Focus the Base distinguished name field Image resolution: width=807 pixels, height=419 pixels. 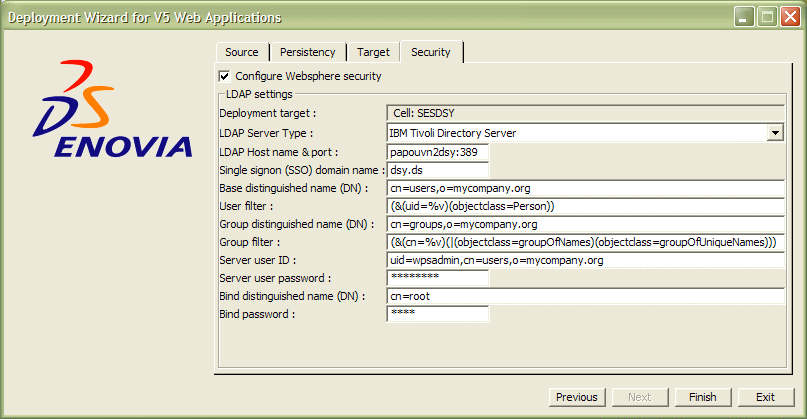(x=585, y=188)
